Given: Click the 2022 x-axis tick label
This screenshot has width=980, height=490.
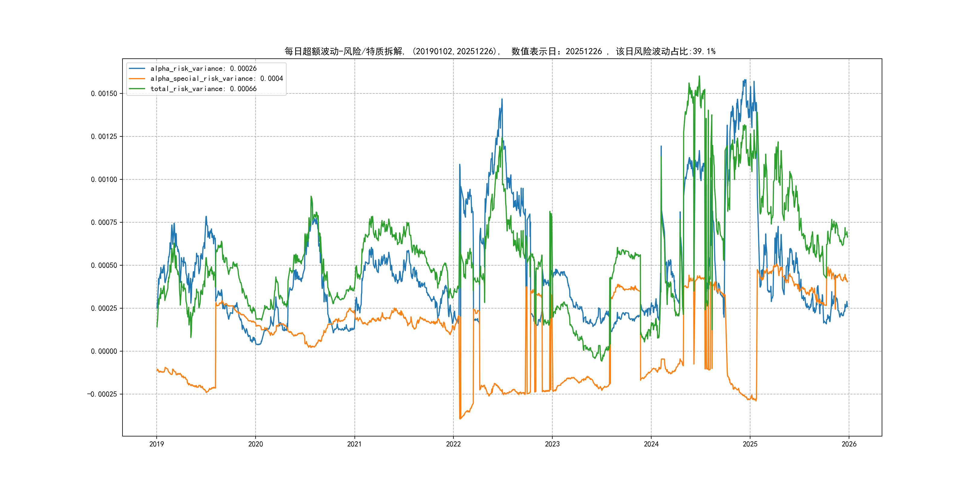Looking at the screenshot, I should tap(453, 444).
